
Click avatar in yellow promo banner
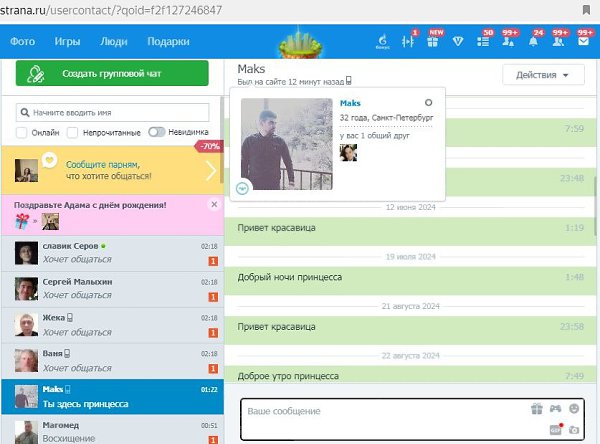click(26, 170)
